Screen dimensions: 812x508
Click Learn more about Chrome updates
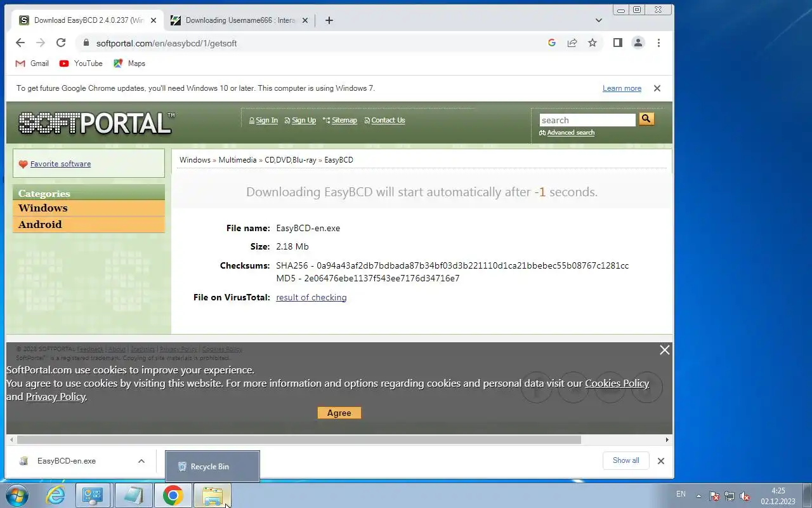click(622, 88)
